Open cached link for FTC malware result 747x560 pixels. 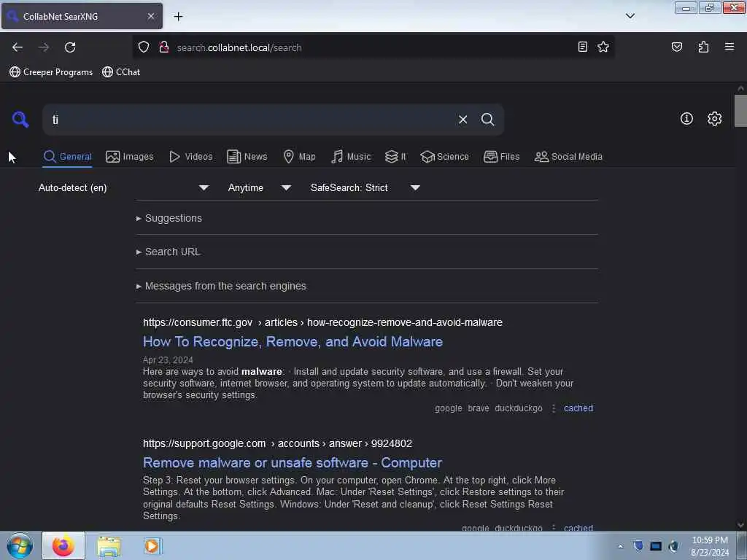[x=578, y=408]
